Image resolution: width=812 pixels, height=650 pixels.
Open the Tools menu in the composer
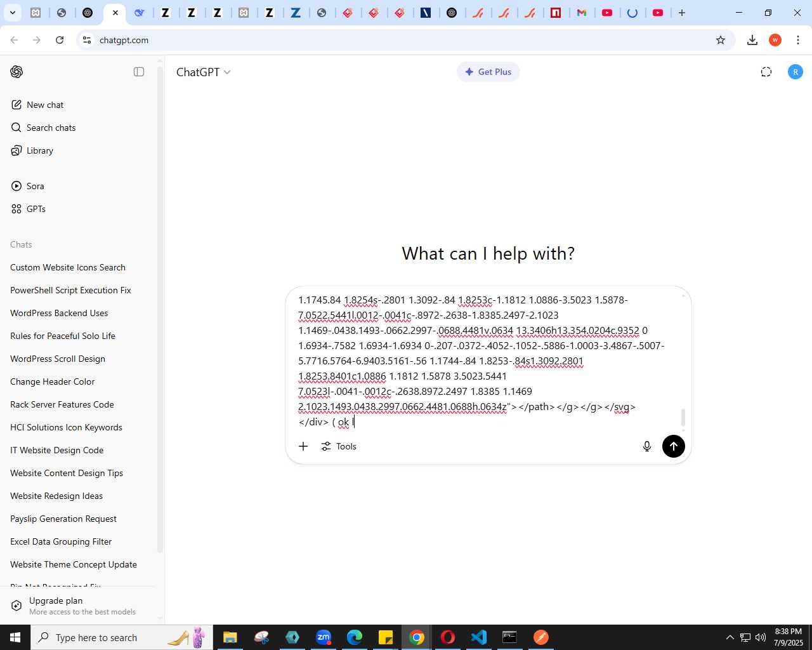339,446
